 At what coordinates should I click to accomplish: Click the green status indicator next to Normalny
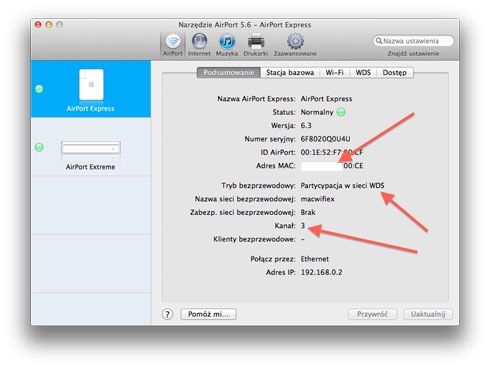click(341, 112)
